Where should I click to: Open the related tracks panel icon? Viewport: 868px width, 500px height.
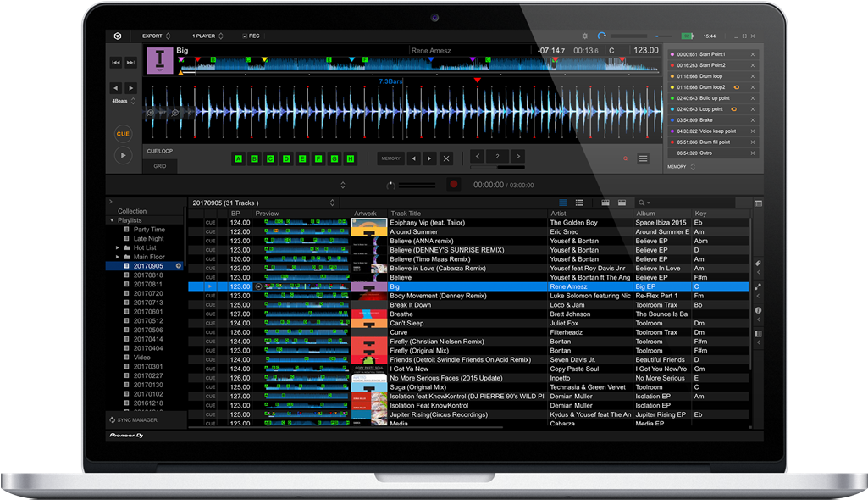(758, 286)
